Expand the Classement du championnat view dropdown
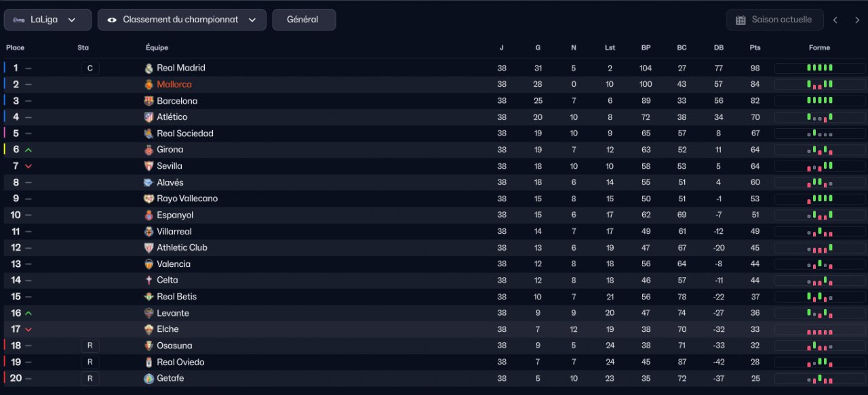Screen dimensions: 868x395 (182, 20)
